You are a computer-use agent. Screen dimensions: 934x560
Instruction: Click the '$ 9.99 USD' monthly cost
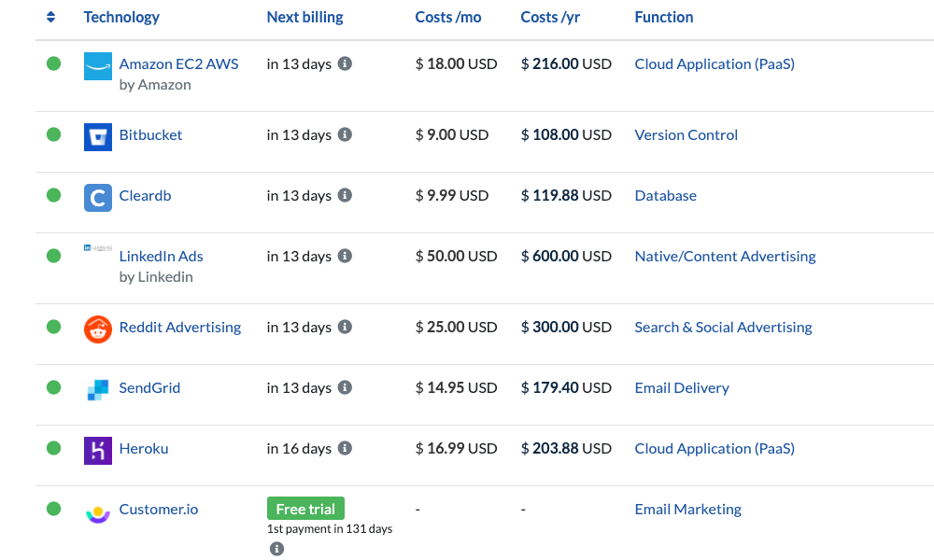[452, 196]
